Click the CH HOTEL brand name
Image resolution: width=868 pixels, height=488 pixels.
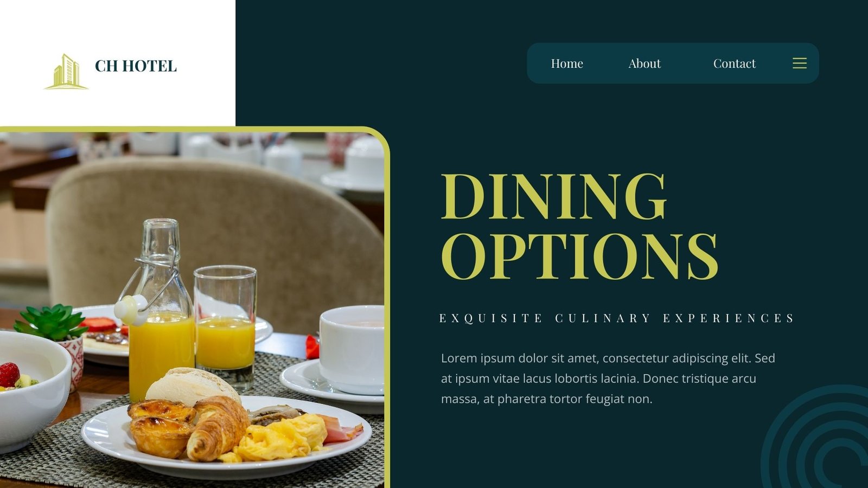tap(136, 66)
